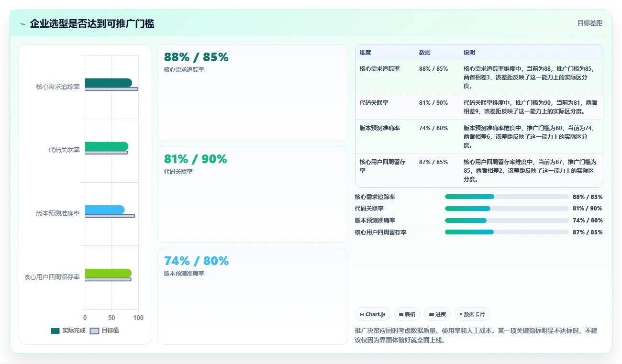The image size is (622, 364).
Task: Click the dark green 核心需求追踪率 chart bar
Action: (x=108, y=83)
